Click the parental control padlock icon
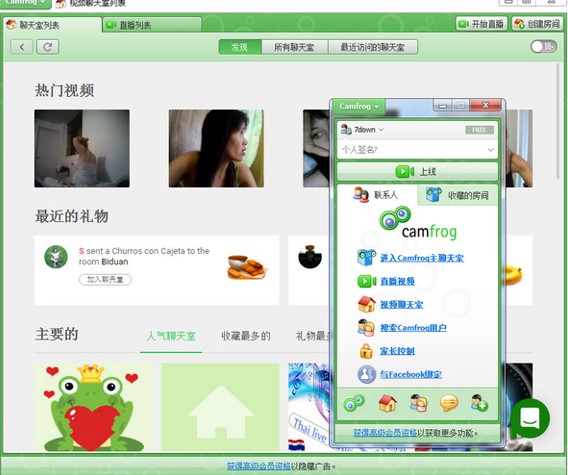The height and width of the screenshot is (475, 568). (366, 351)
